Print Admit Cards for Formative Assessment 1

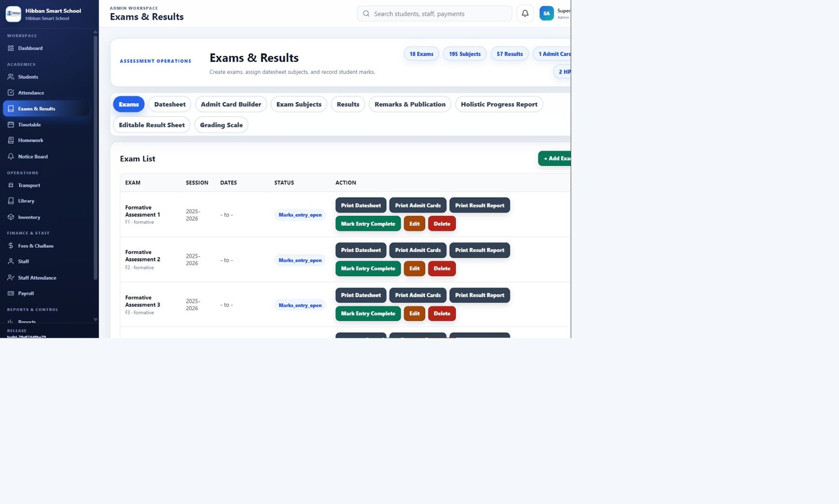pyautogui.click(x=418, y=205)
